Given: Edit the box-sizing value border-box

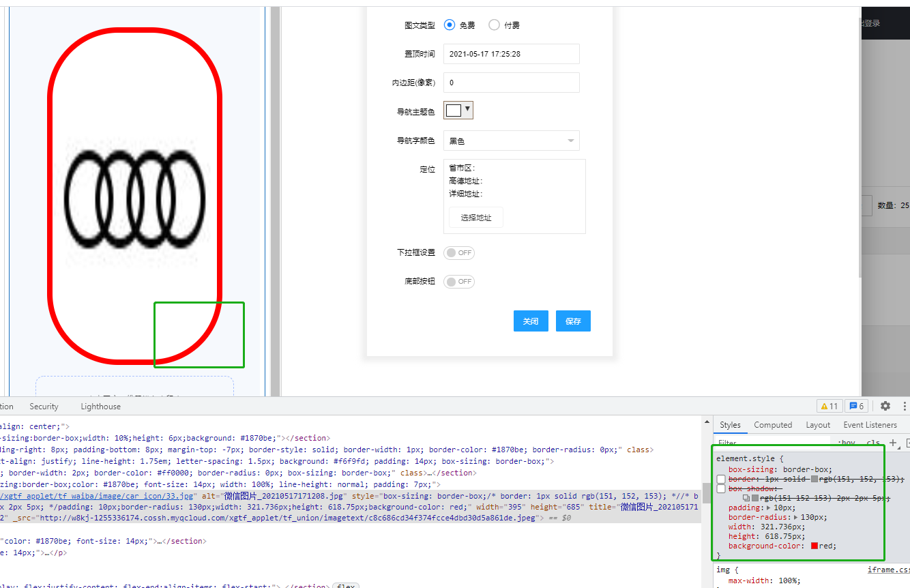Looking at the screenshot, I should pos(807,469).
